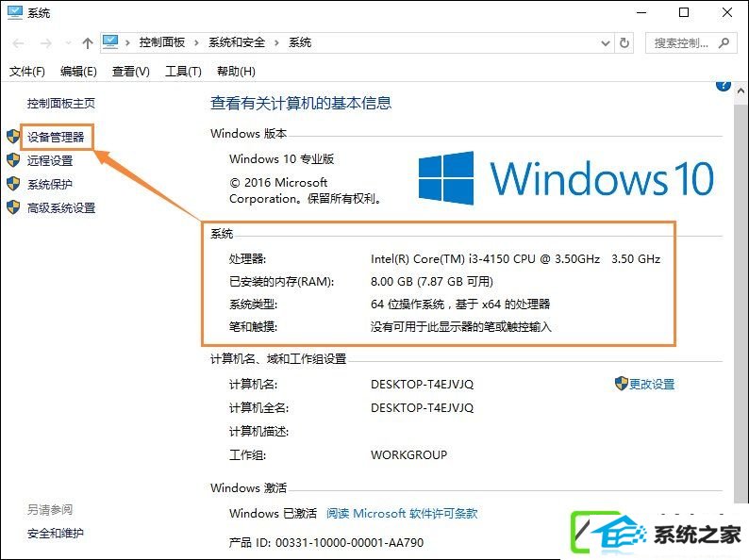The width and height of the screenshot is (749, 560).
Task: Click the computer icon in address bar
Action: point(110,42)
